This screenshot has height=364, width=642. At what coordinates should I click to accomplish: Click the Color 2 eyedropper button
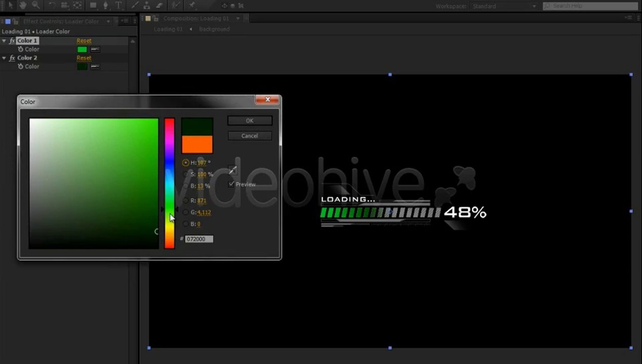click(95, 66)
